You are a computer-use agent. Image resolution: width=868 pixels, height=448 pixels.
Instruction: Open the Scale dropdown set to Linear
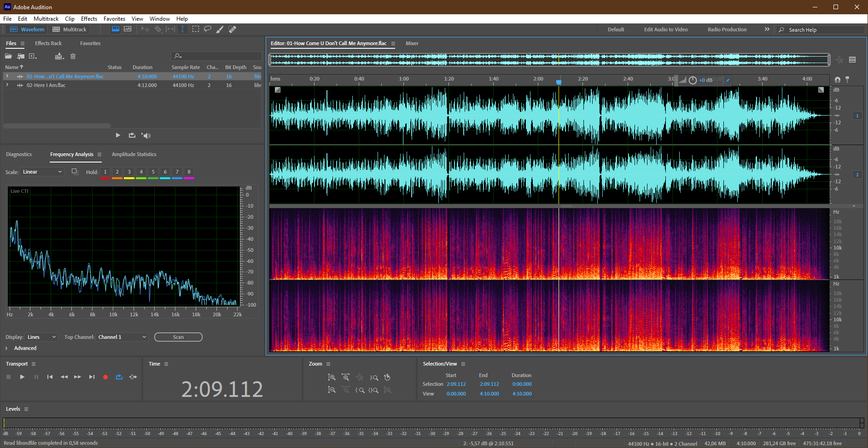click(x=42, y=172)
